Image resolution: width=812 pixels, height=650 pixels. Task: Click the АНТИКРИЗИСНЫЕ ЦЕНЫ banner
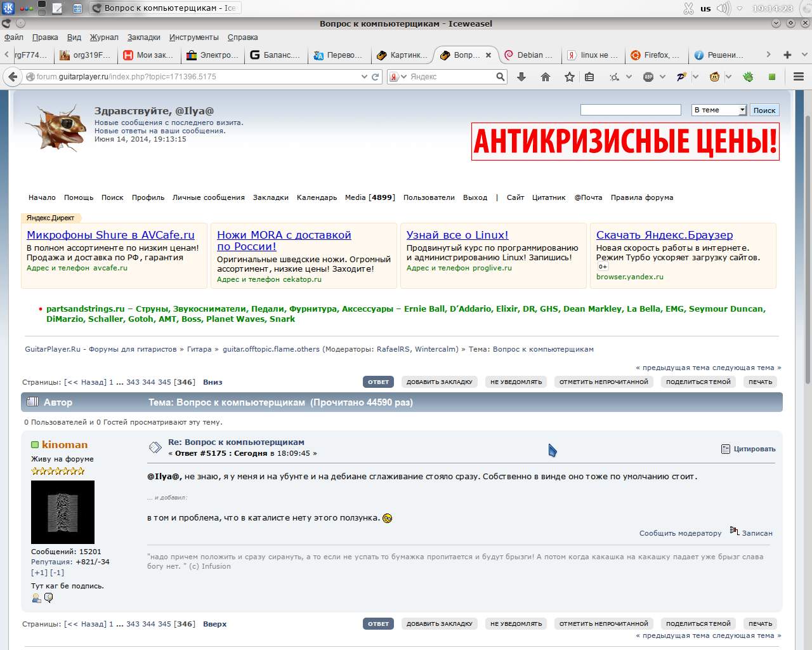tap(625, 142)
